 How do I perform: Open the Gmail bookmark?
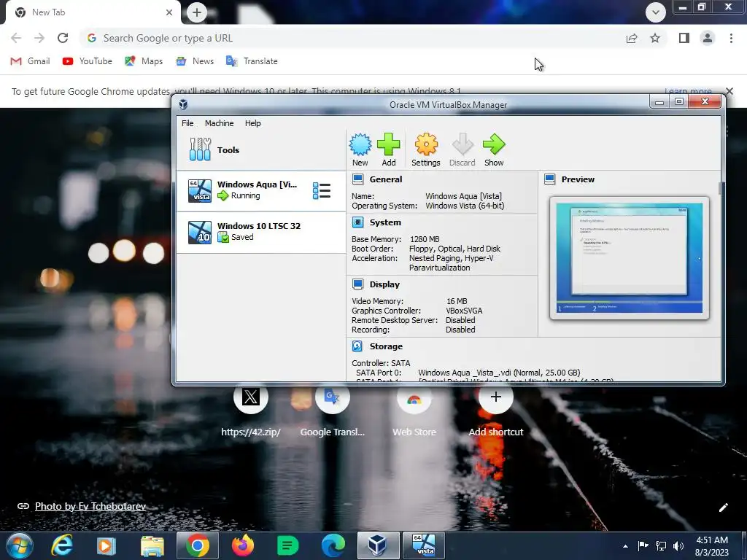click(x=30, y=61)
